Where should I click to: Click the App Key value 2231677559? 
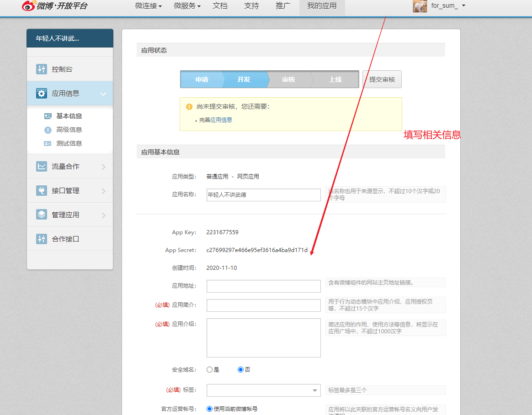click(x=222, y=232)
